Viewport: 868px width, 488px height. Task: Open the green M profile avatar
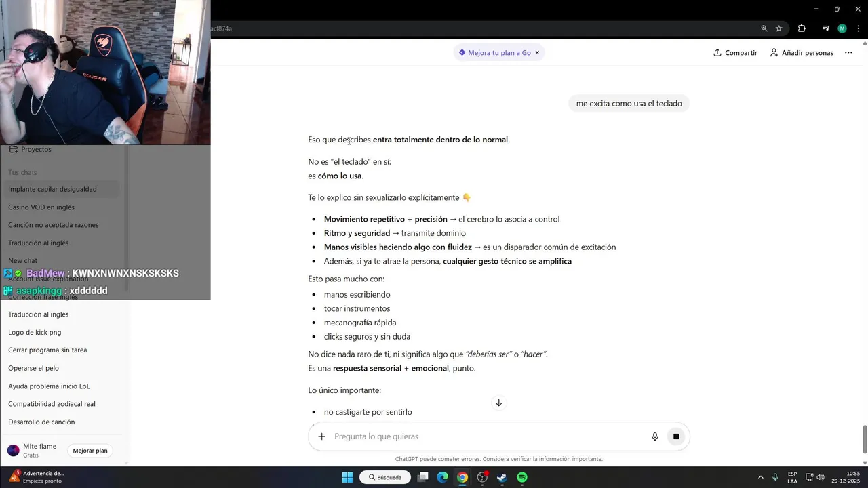click(x=842, y=28)
